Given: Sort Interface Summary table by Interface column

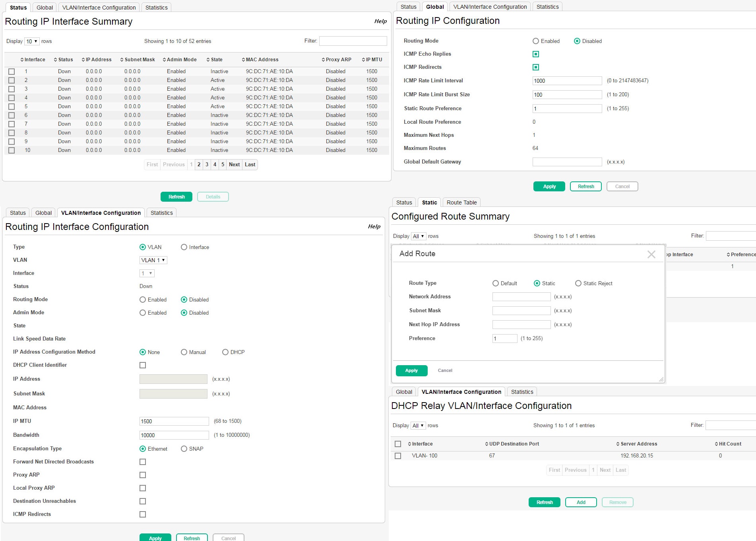Looking at the screenshot, I should pos(33,60).
